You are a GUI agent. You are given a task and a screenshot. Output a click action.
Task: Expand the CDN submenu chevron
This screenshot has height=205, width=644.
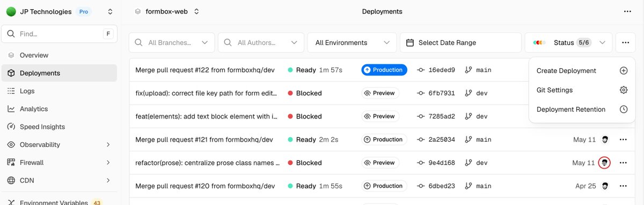pos(108,180)
